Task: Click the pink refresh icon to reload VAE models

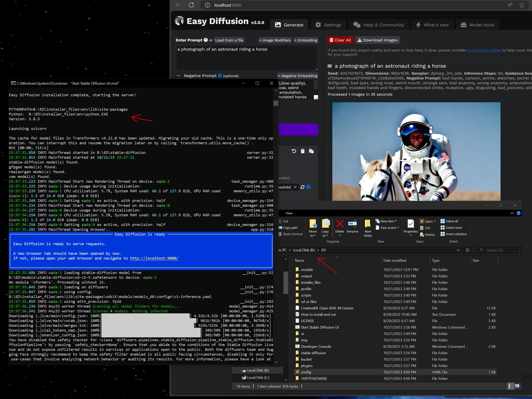Action: click(303, 187)
